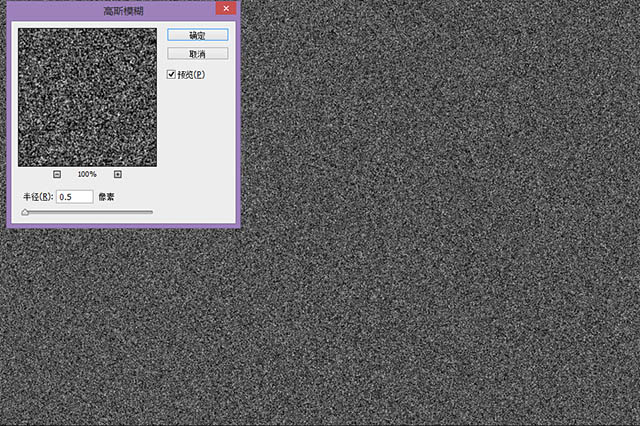The image size is (640, 426).
Task: Cancel the dialog using 取消 button
Action: tap(197, 53)
